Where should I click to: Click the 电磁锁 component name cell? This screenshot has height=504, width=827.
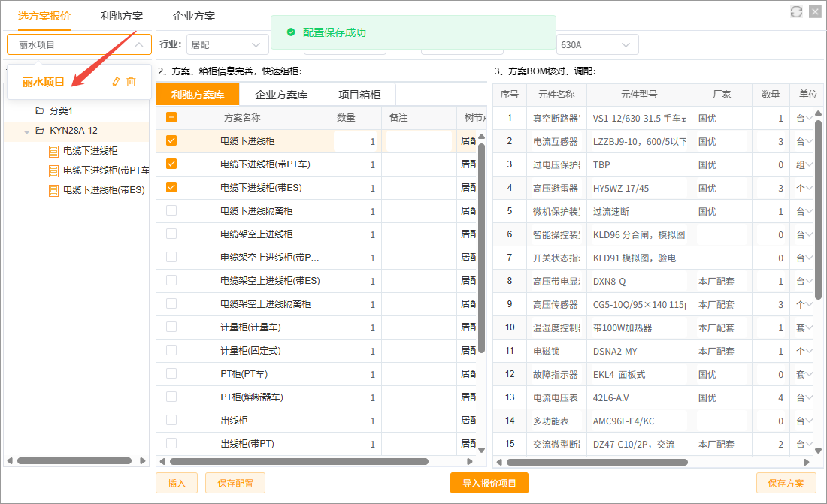556,351
